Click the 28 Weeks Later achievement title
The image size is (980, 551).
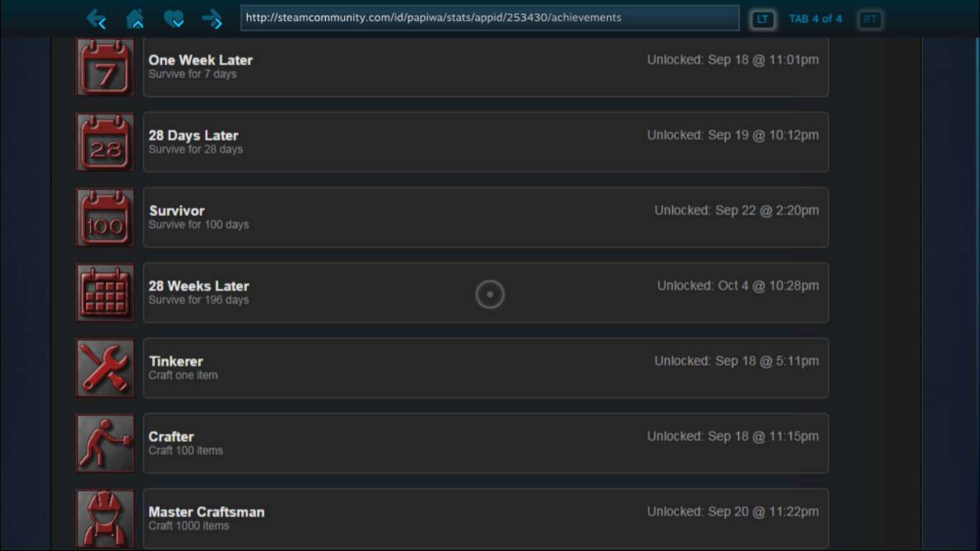tap(199, 286)
